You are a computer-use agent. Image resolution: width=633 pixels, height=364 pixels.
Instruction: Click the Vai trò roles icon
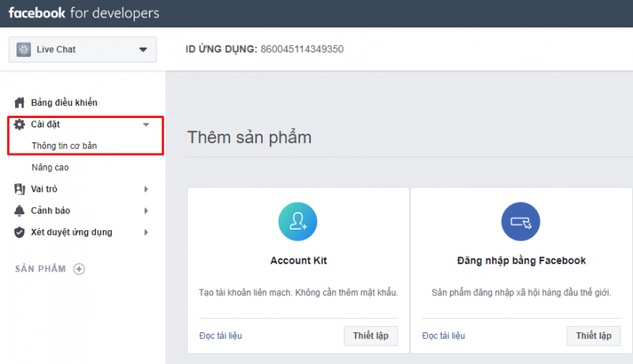coord(20,189)
